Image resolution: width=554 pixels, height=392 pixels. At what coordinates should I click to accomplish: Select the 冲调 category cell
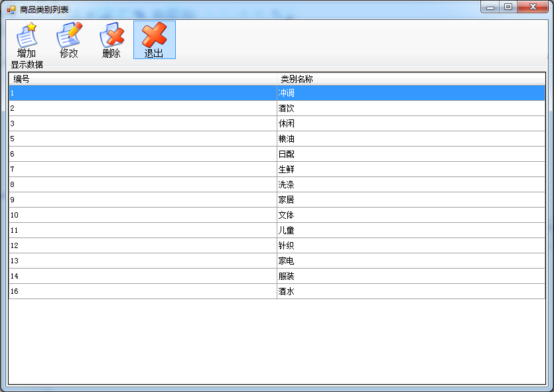(411, 93)
